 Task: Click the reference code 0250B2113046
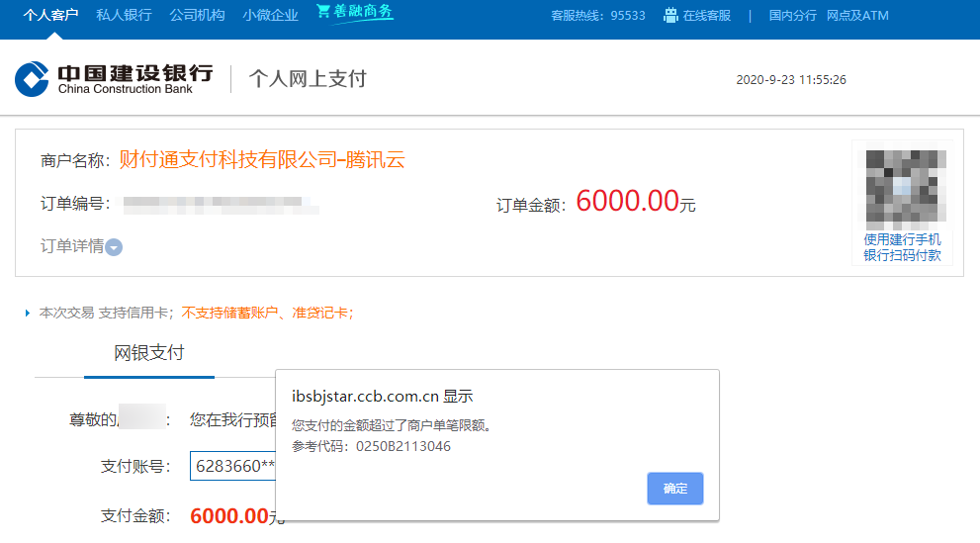403,446
